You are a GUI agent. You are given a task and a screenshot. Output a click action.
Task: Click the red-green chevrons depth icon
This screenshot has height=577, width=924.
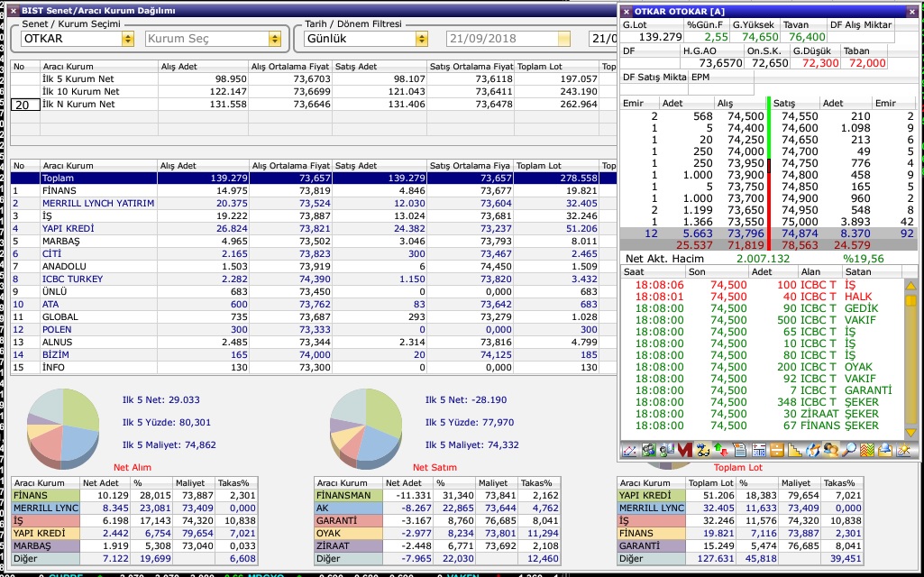[x=867, y=450]
